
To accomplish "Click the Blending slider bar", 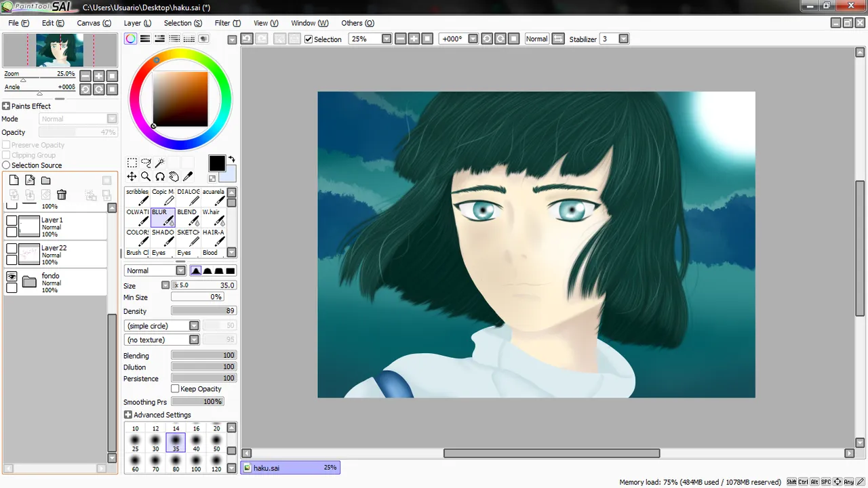I will (203, 355).
